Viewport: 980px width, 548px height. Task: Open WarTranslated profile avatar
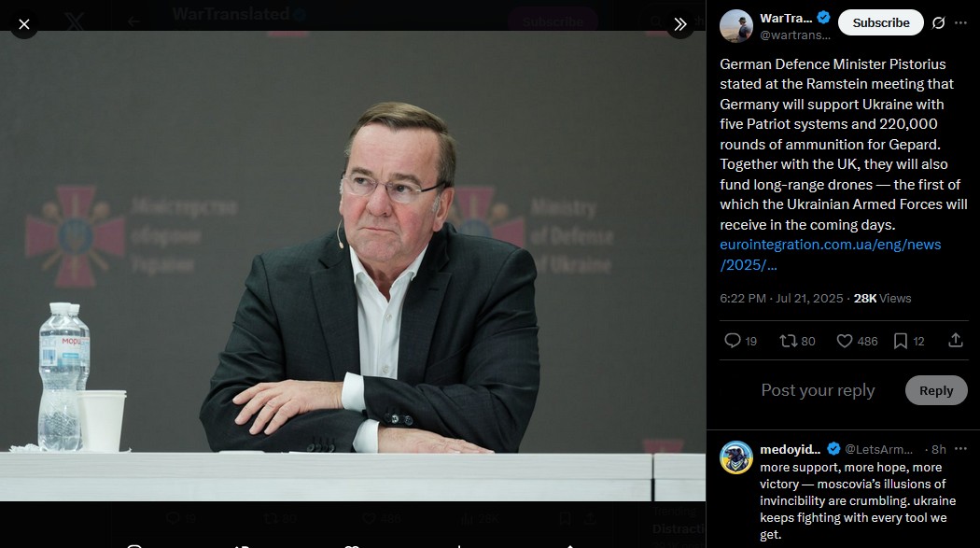click(x=735, y=26)
